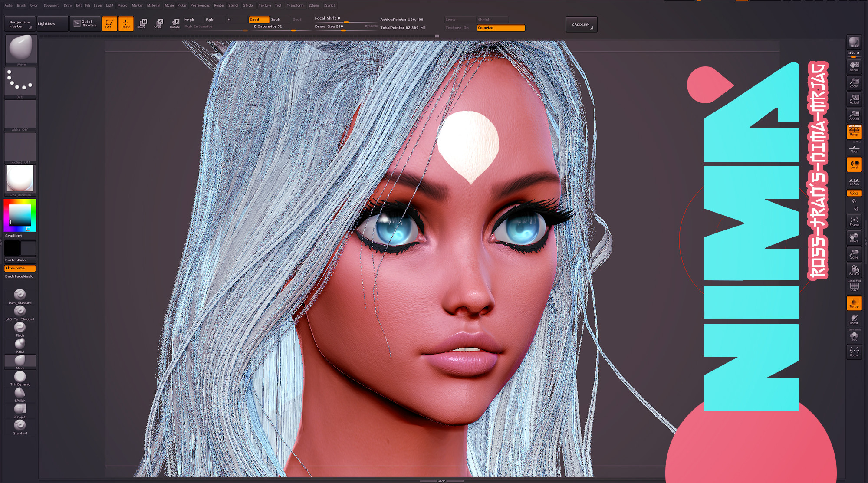868x483 pixels.
Task: Open the Zplugin menu
Action: pyautogui.click(x=313, y=5)
